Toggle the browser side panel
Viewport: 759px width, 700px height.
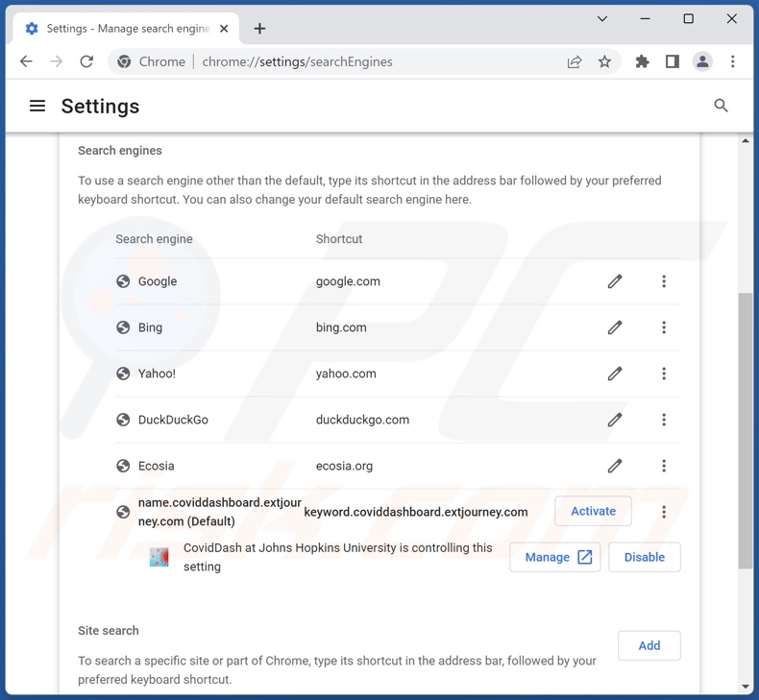[672, 61]
